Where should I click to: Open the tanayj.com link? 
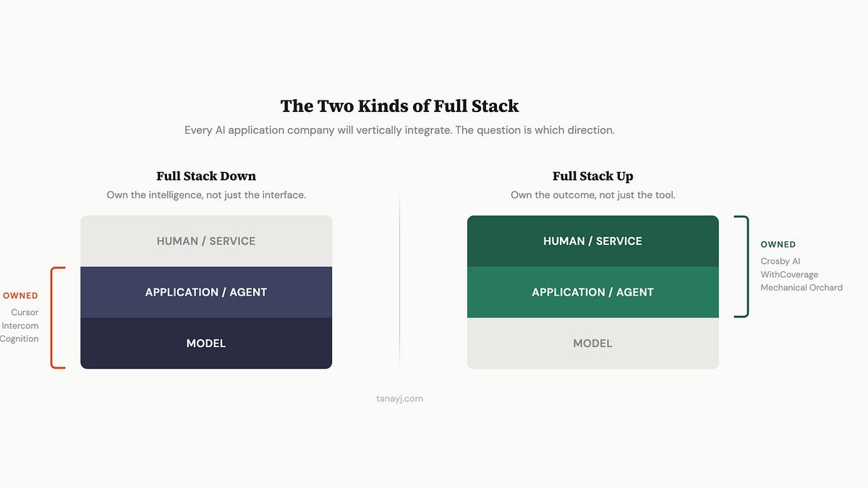pos(399,398)
